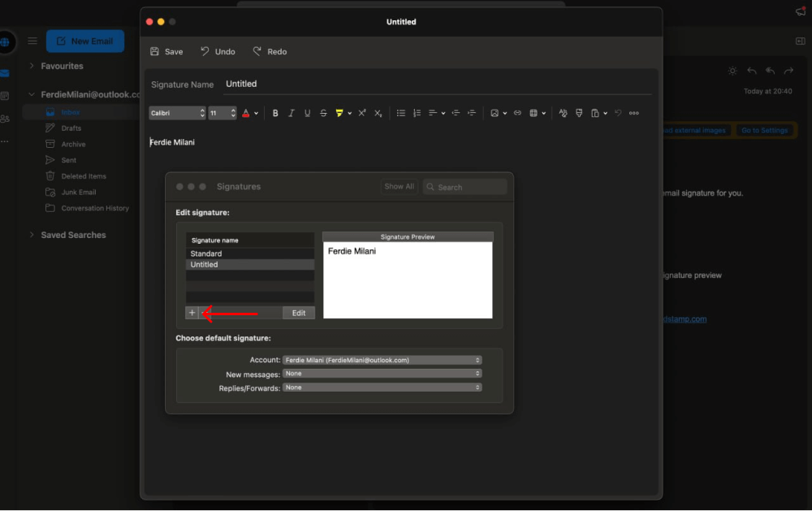The image size is (812, 511).
Task: Insert a bulleted list
Action: coord(400,113)
